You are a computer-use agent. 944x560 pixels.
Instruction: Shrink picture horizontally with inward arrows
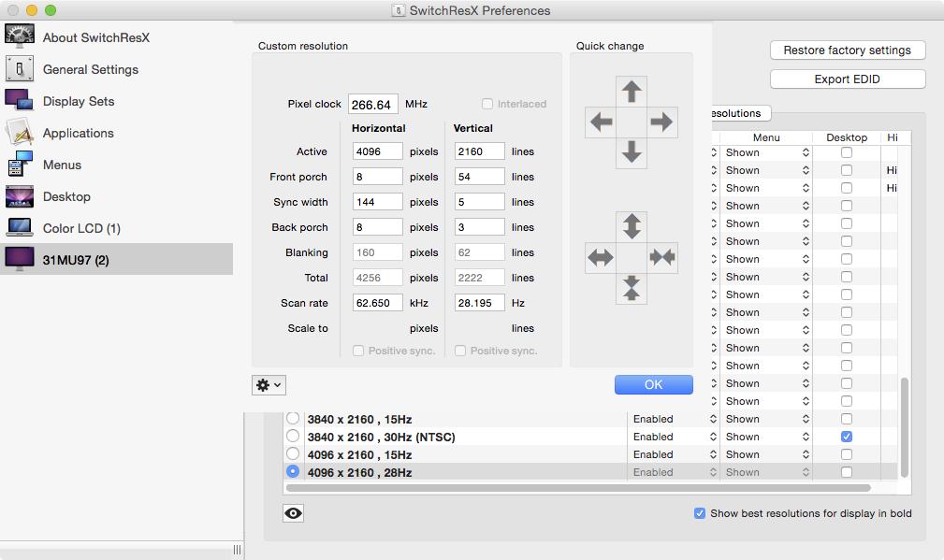[x=662, y=257]
